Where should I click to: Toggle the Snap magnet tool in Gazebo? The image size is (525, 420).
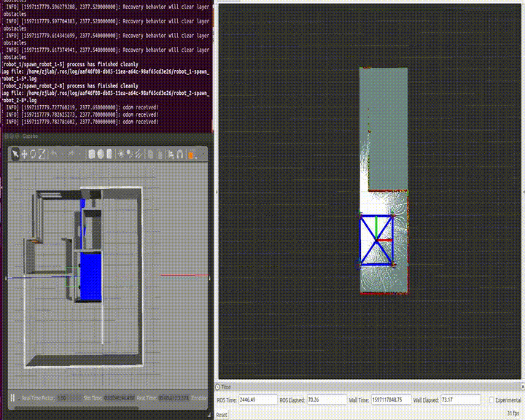[x=180, y=155]
